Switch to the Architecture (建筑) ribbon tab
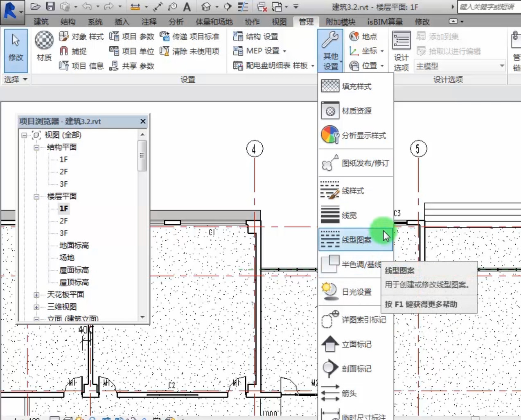 (x=41, y=21)
